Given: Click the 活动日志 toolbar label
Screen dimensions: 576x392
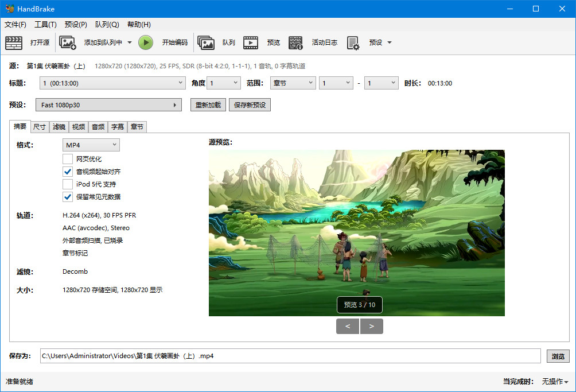Looking at the screenshot, I should [x=324, y=42].
